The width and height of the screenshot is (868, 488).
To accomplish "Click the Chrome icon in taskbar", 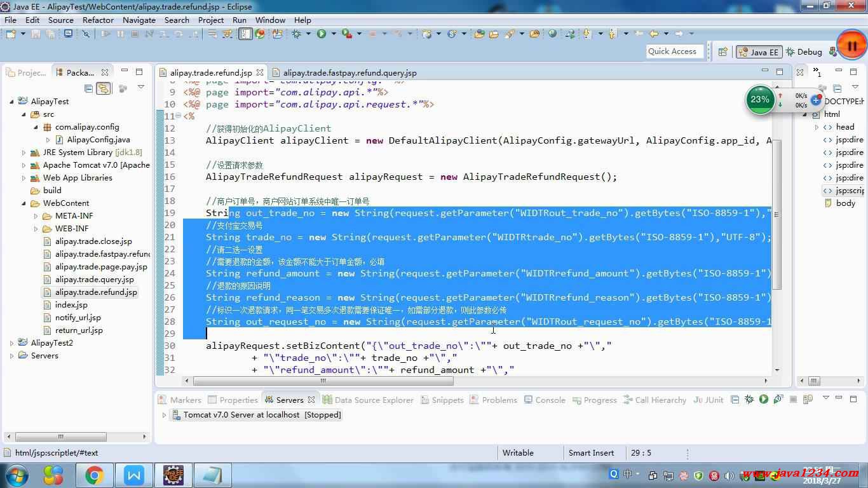I will [94, 475].
